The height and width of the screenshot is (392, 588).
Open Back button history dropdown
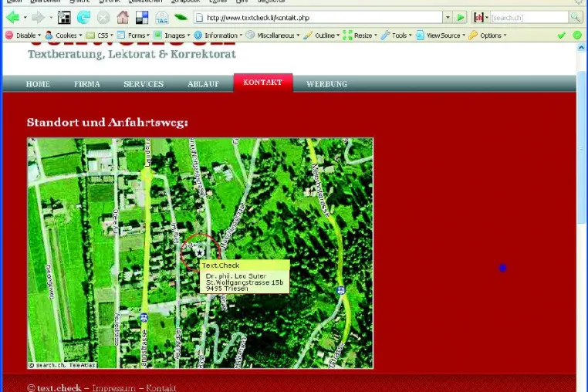click(x=25, y=18)
